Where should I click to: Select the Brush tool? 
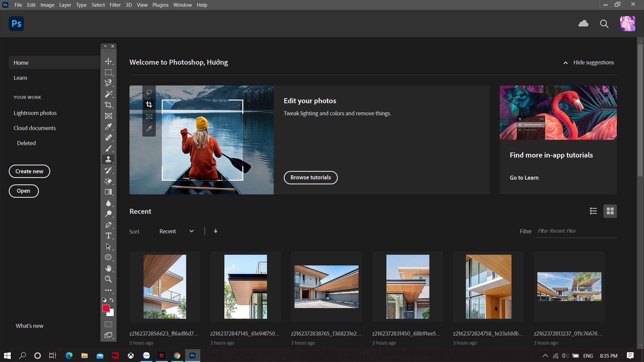point(108,148)
